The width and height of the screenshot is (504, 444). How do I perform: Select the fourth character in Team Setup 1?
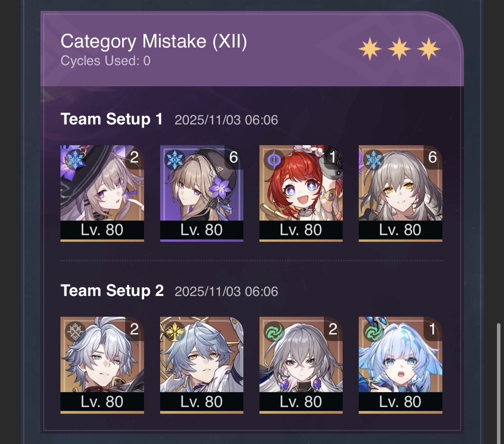(400, 193)
